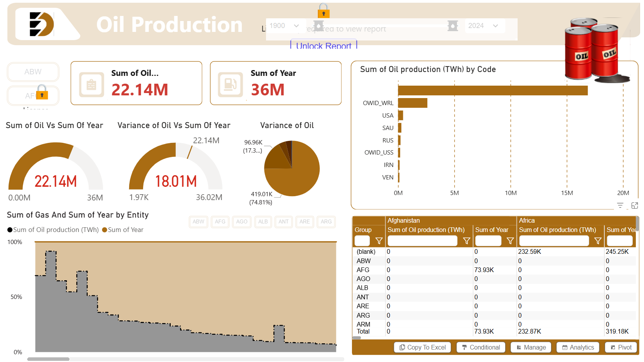The height and width of the screenshot is (362, 644).
Task: Click the Pivot button
Action: pyautogui.click(x=621, y=347)
